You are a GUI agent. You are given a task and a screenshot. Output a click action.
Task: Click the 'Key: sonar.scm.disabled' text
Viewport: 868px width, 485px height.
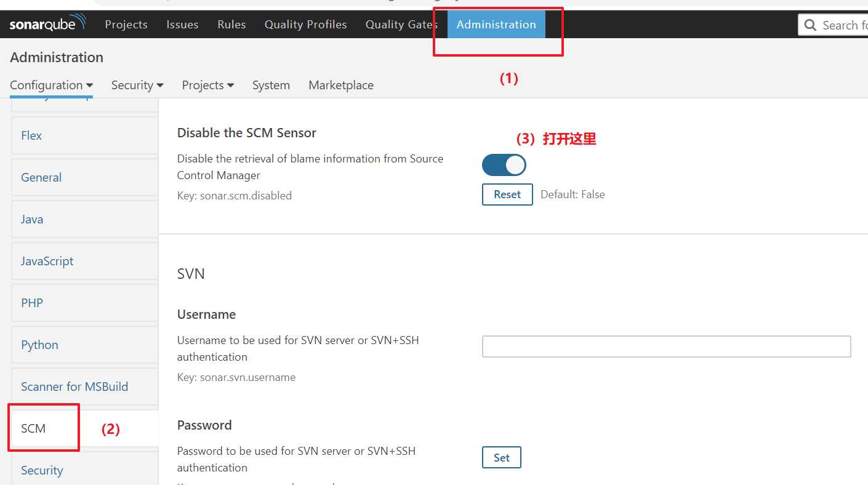coord(235,196)
